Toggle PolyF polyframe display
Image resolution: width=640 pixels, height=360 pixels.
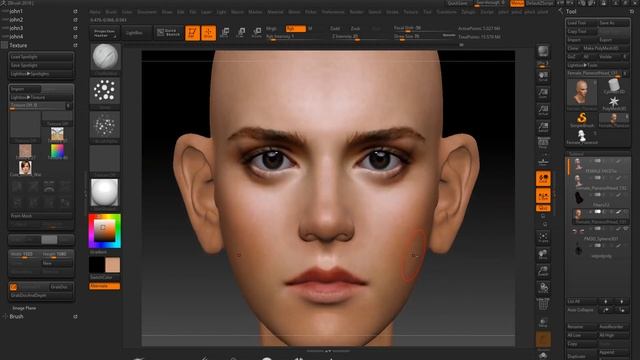coord(543,304)
